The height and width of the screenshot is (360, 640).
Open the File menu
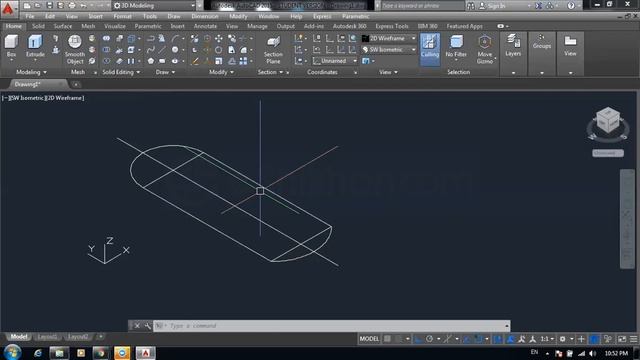click(29, 16)
